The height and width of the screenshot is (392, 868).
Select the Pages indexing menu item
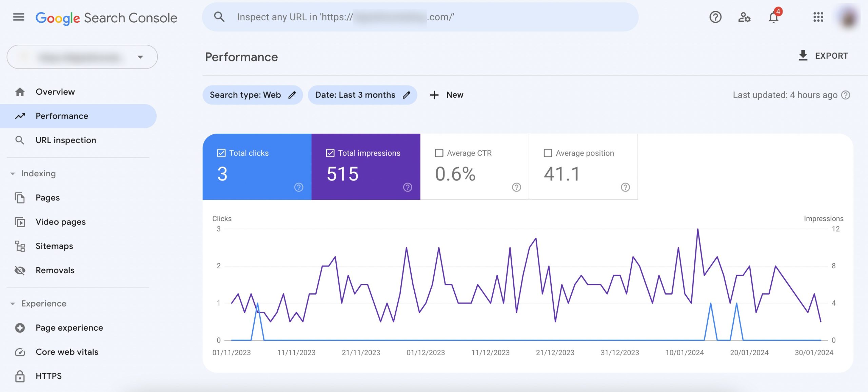47,198
